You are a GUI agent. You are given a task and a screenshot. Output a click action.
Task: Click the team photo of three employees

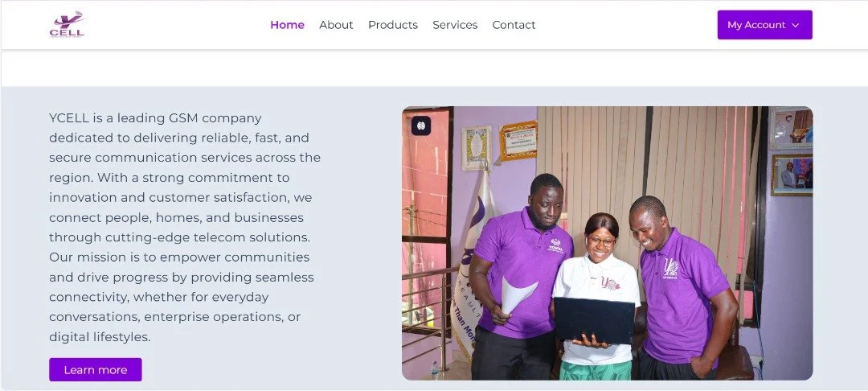(608, 243)
